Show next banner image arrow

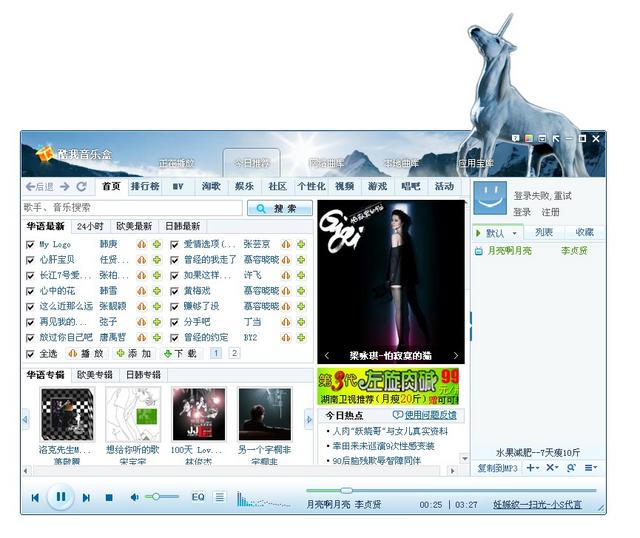[x=456, y=356]
